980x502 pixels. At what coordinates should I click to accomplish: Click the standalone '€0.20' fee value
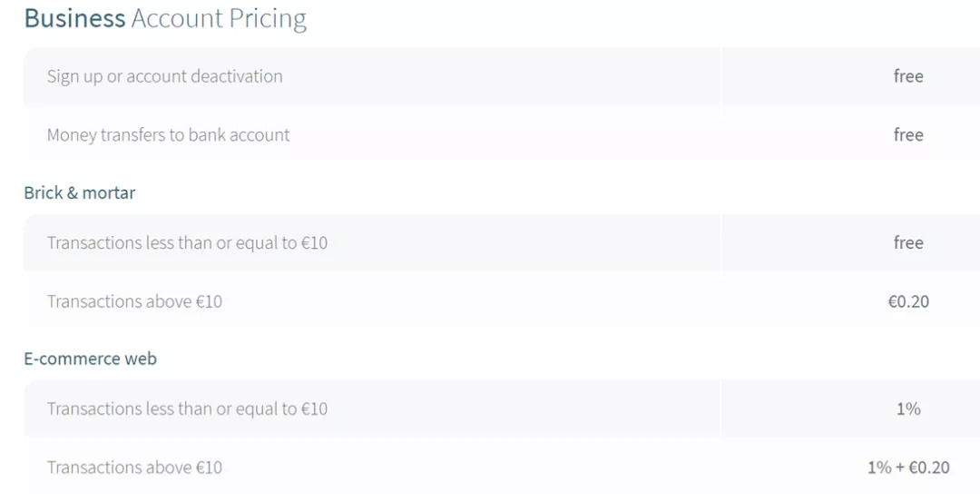click(x=907, y=301)
